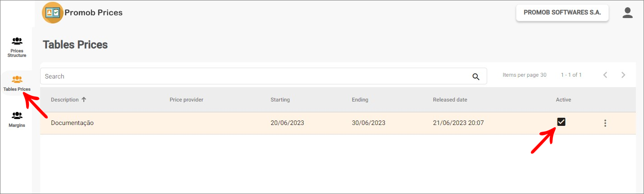
Task: Go to the next page chevron
Action: click(x=623, y=75)
